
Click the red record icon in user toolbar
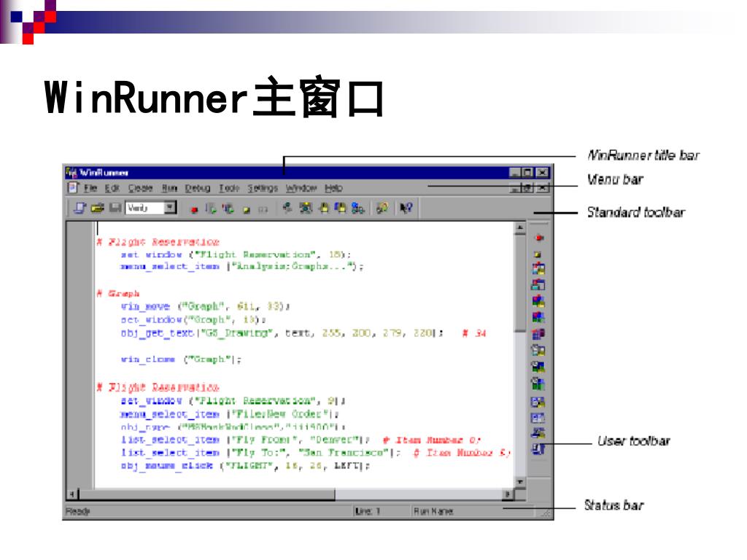pyautogui.click(x=539, y=238)
